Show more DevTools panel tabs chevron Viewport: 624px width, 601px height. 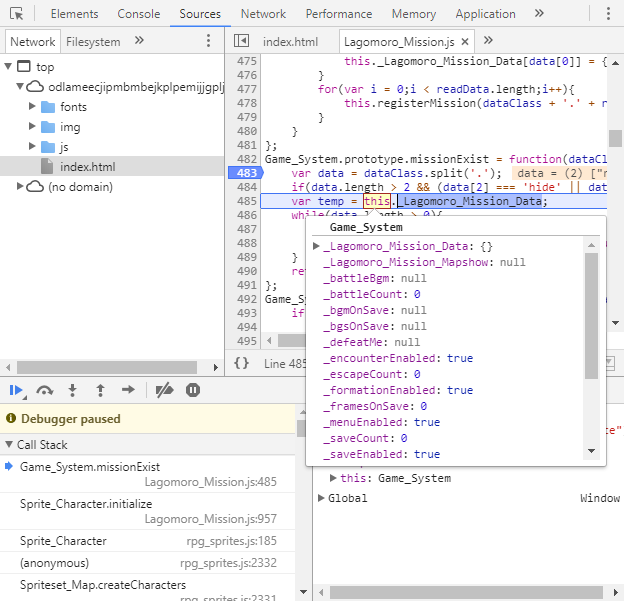(539, 14)
